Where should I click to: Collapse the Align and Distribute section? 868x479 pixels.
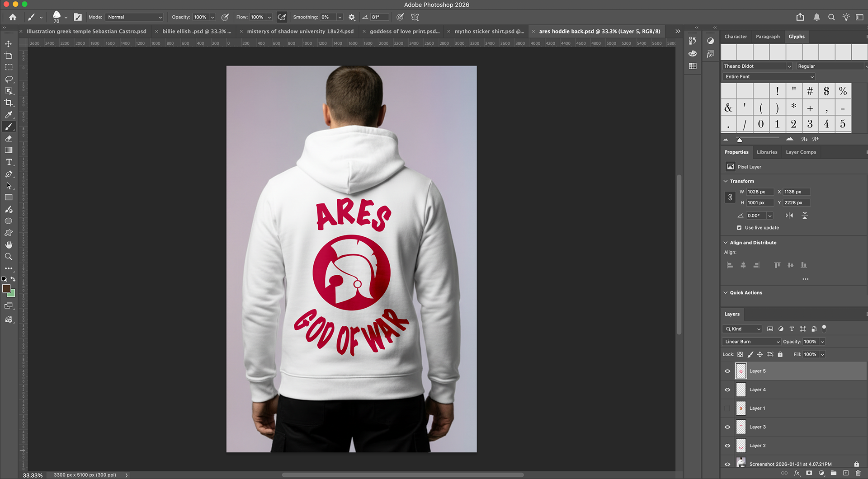click(x=726, y=243)
